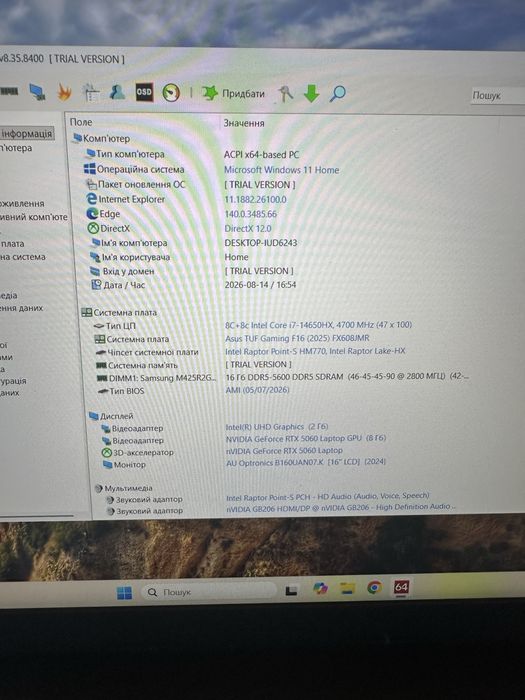Open the Intel Core i7-14650HX CPU link
Image resolution: width=525 pixels, height=700 pixels.
318,325
